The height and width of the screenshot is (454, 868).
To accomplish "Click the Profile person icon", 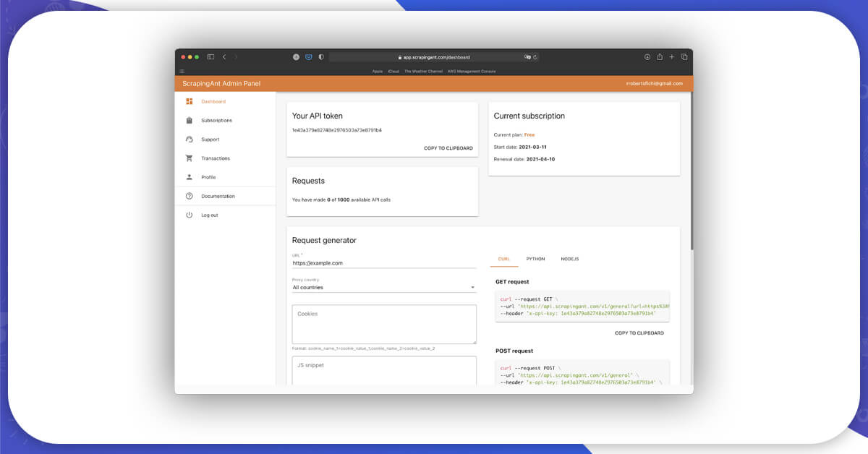I will pos(190,177).
